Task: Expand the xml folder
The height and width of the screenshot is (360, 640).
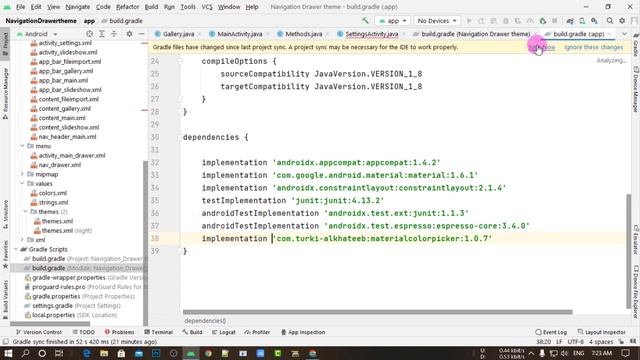Action: tap(22, 240)
